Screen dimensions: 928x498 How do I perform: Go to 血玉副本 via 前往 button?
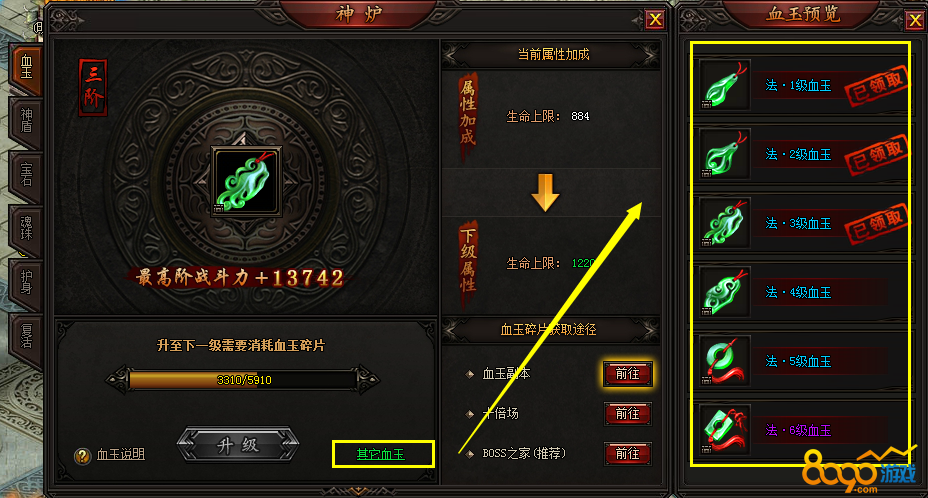(x=627, y=374)
